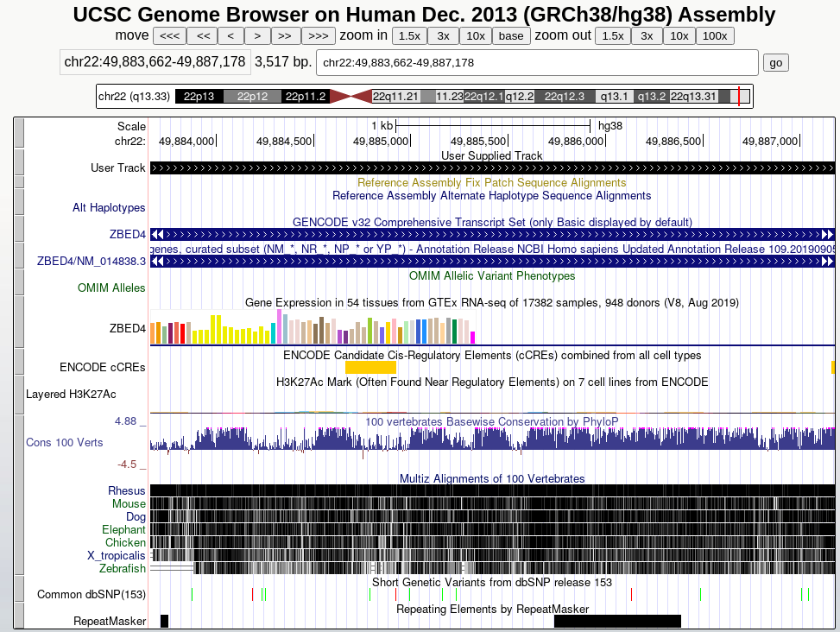Click the single > move button

coord(257,36)
